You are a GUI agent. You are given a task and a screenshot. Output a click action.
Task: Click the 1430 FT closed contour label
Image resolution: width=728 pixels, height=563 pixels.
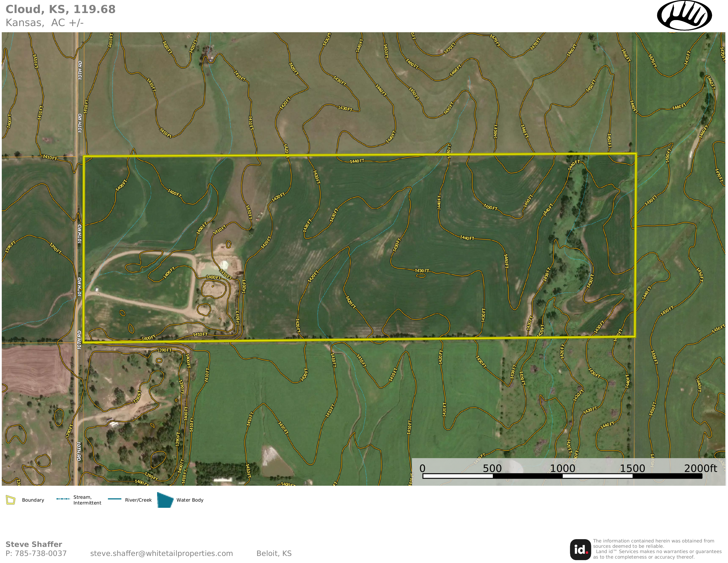[x=422, y=271]
